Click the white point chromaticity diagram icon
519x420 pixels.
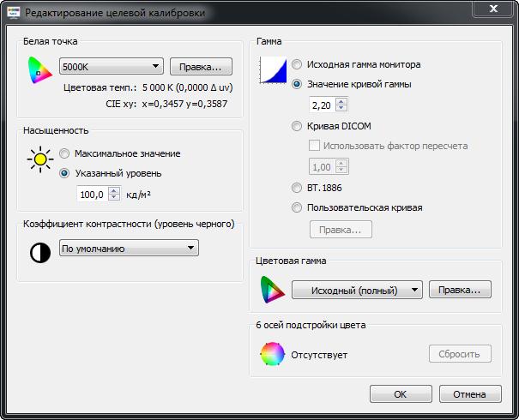pos(40,69)
